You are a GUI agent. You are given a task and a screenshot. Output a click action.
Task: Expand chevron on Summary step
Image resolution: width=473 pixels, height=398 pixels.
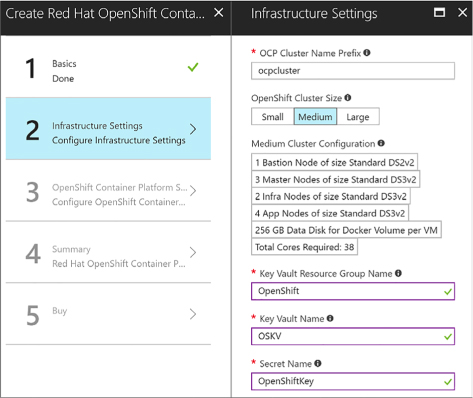(193, 252)
